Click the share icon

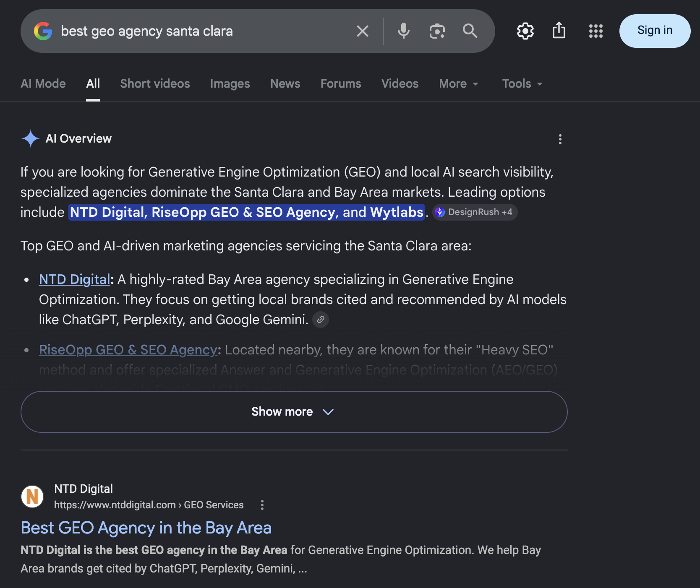click(559, 30)
